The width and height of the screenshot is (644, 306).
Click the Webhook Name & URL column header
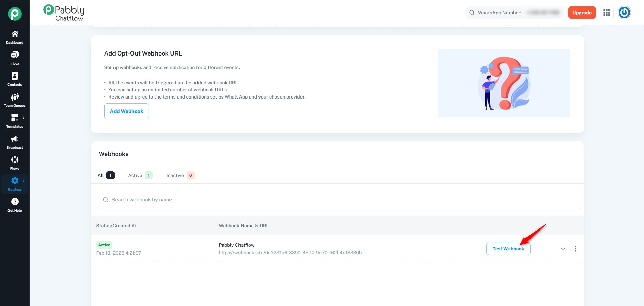coord(244,226)
